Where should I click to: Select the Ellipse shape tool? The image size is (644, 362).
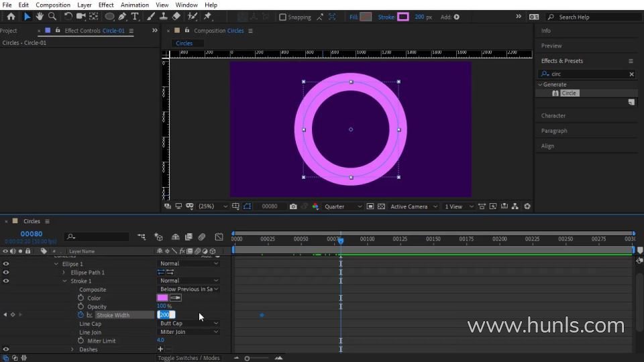point(109,16)
